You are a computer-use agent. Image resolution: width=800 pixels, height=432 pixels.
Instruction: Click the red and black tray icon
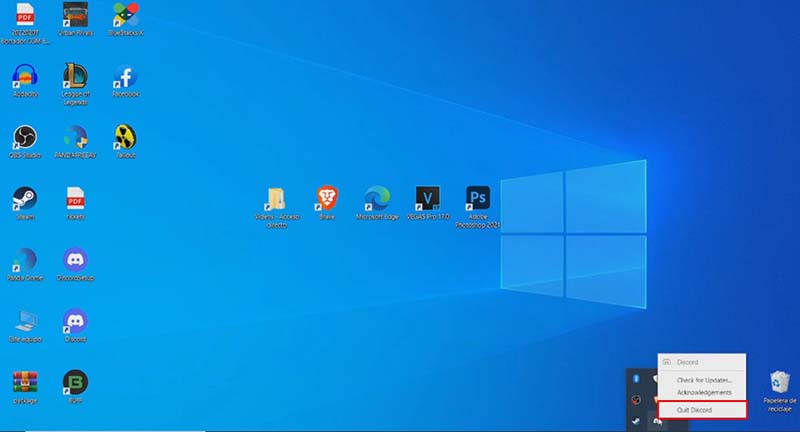[636, 400]
